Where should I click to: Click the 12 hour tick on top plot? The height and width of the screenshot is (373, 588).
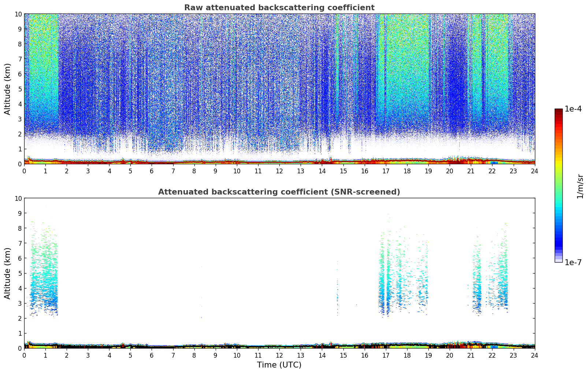click(279, 171)
